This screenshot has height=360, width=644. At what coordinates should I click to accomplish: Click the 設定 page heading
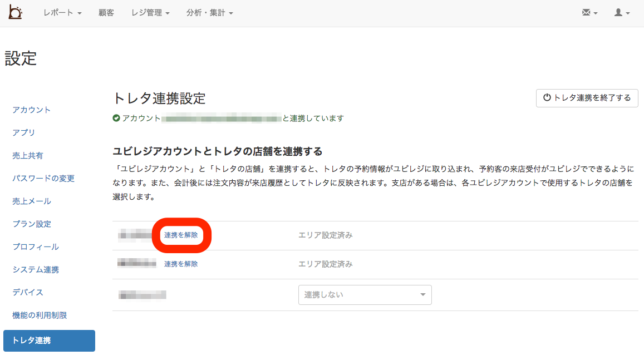(21, 58)
